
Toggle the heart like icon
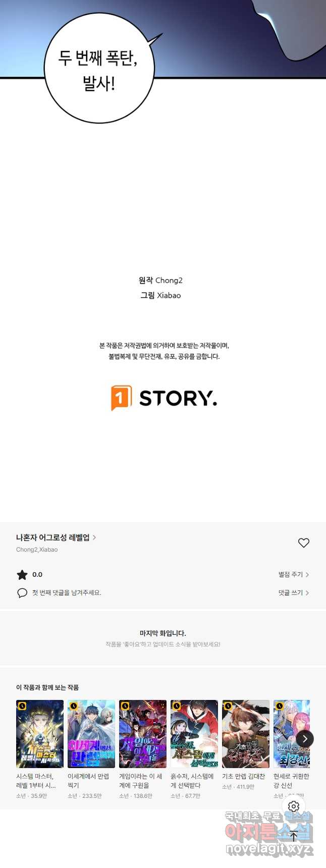303,543
